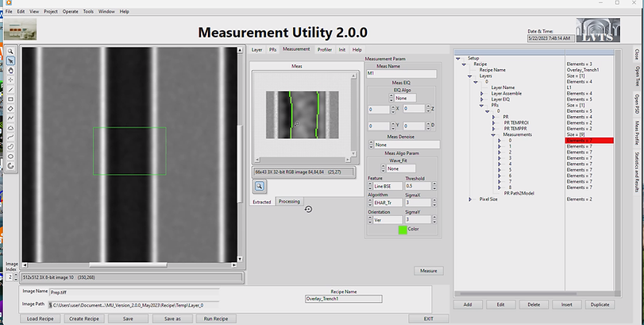Select the ellipse oval tool
The image size is (644, 325).
(10, 156)
